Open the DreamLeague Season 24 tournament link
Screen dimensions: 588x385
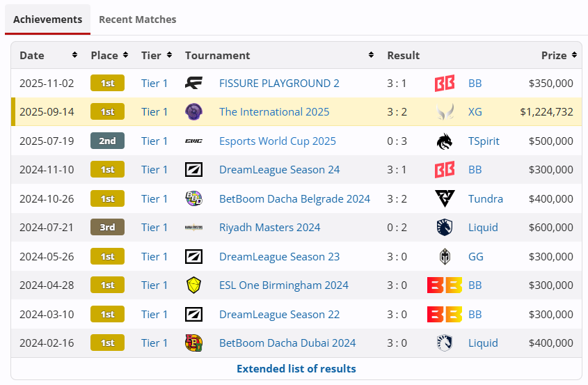279,170
